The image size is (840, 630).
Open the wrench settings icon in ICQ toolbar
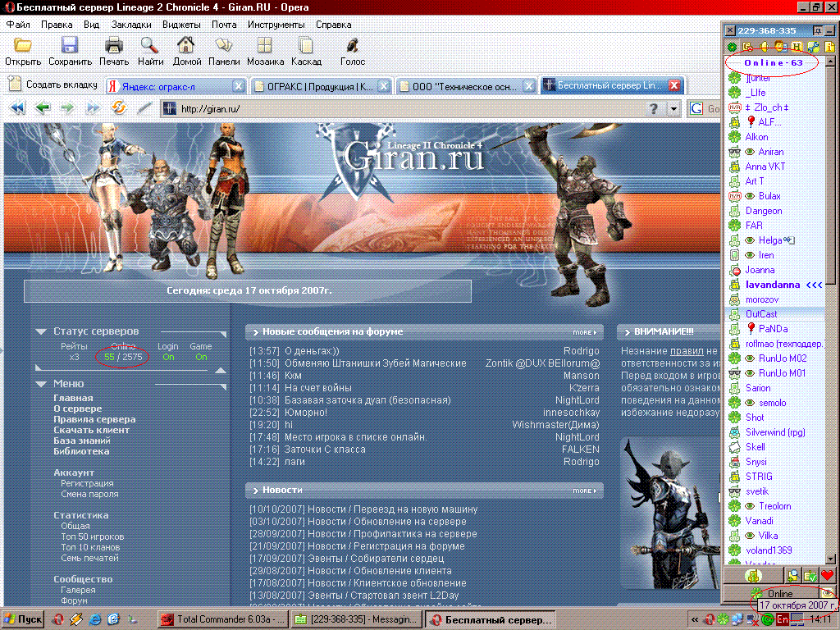pos(813,47)
